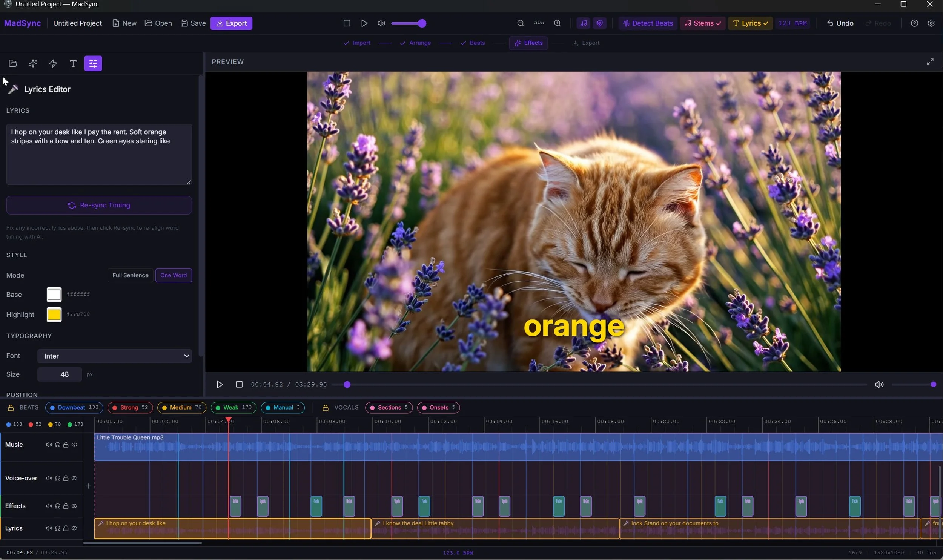Switch to the Beats workflow step

pyautogui.click(x=473, y=43)
